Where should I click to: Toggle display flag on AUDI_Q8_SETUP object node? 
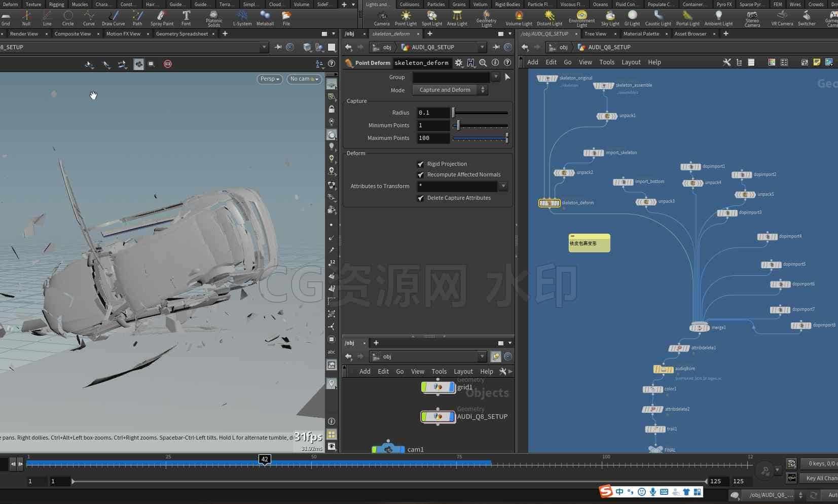click(452, 417)
